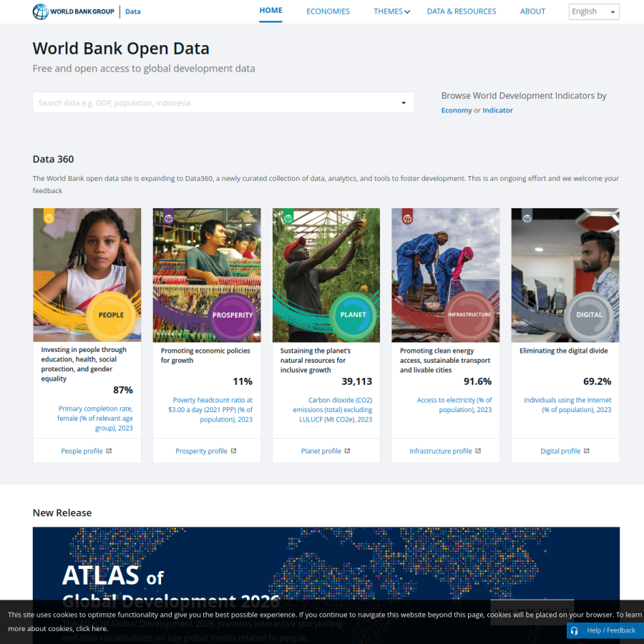Open external link icon beside Prosperity profile
This screenshot has width=644, height=644.
click(x=233, y=451)
